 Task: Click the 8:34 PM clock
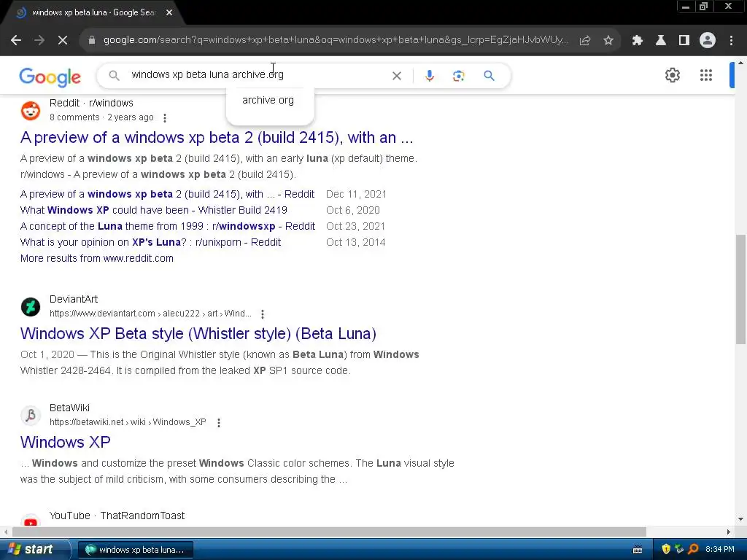tap(720, 549)
